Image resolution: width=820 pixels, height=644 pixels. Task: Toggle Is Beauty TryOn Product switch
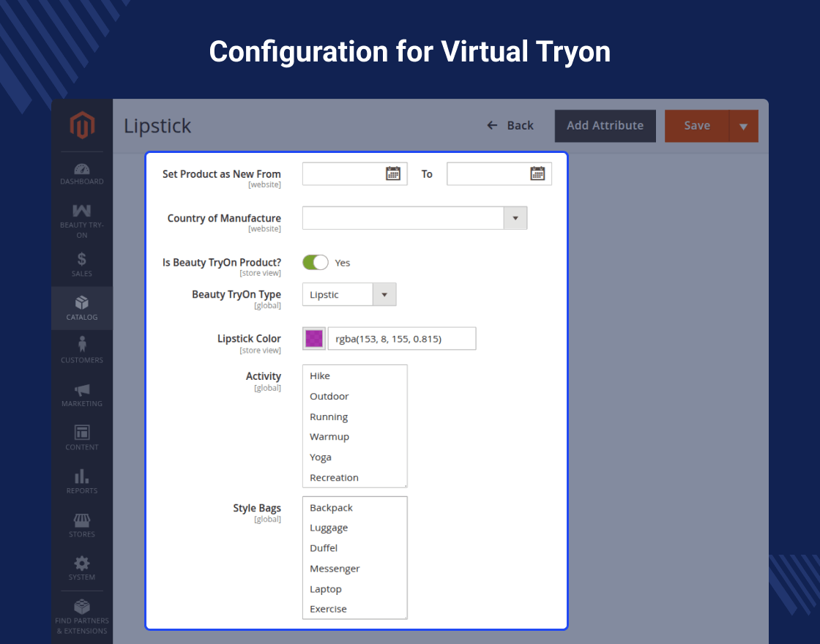point(316,262)
